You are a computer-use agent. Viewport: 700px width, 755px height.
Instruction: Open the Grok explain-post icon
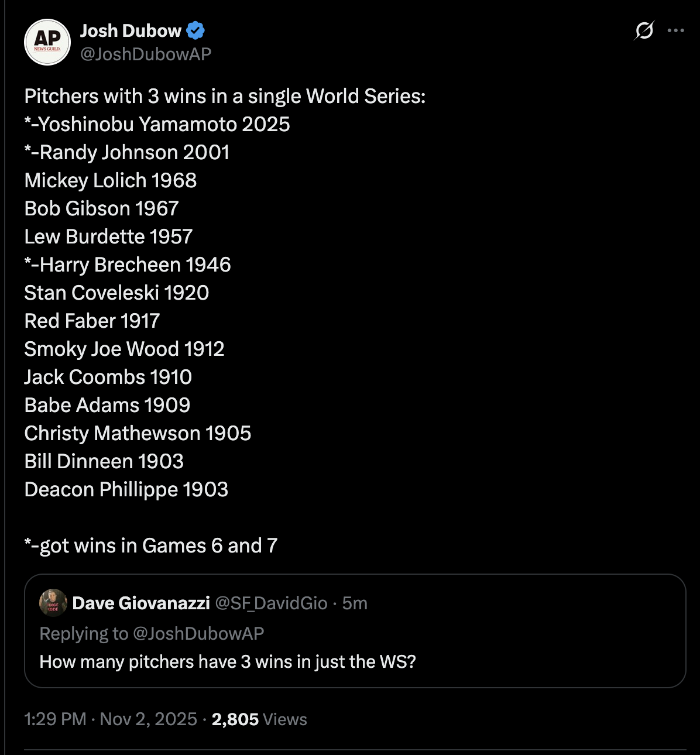pos(644,30)
